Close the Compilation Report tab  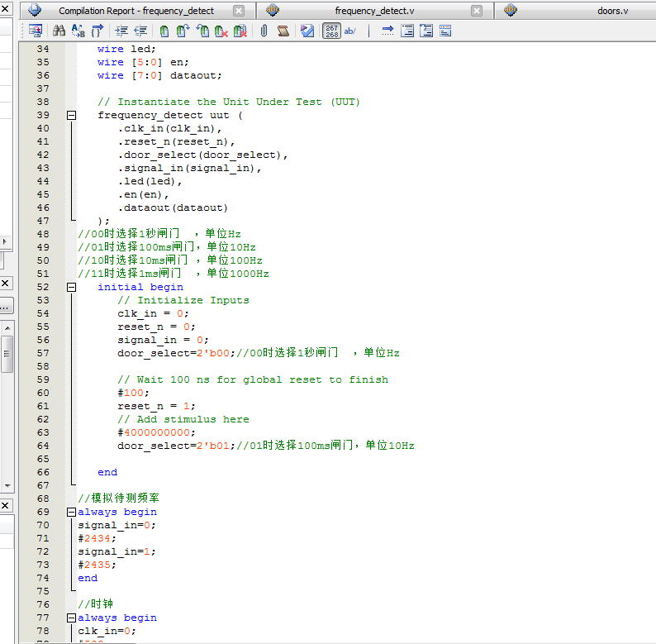click(x=239, y=11)
